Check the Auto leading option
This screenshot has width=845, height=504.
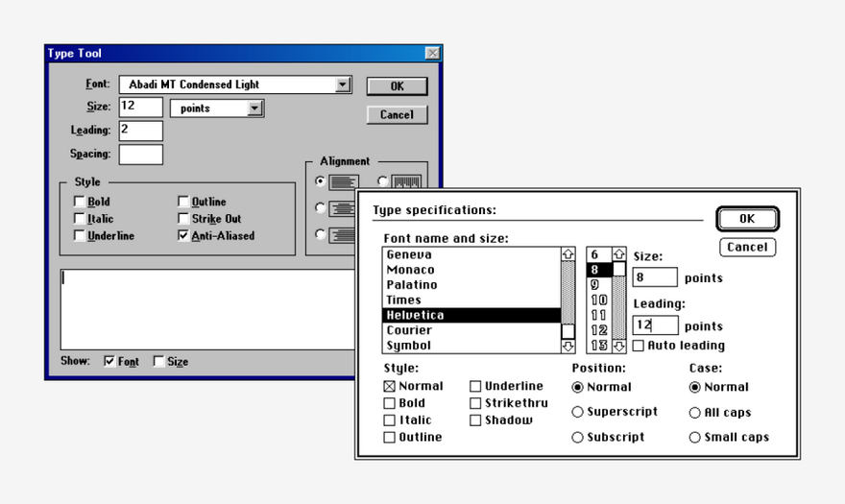tap(638, 346)
